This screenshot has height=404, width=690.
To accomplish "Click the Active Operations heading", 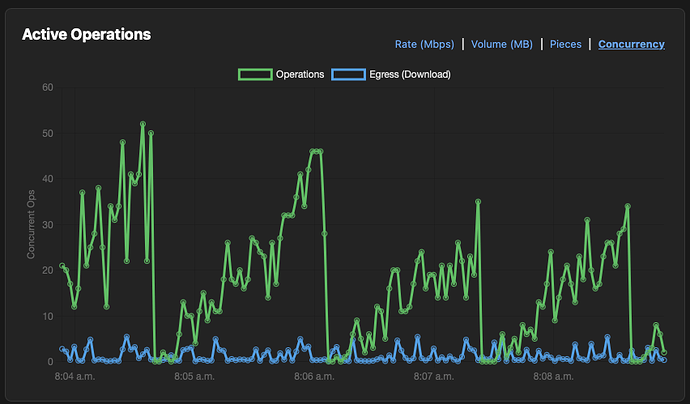I will [86, 34].
